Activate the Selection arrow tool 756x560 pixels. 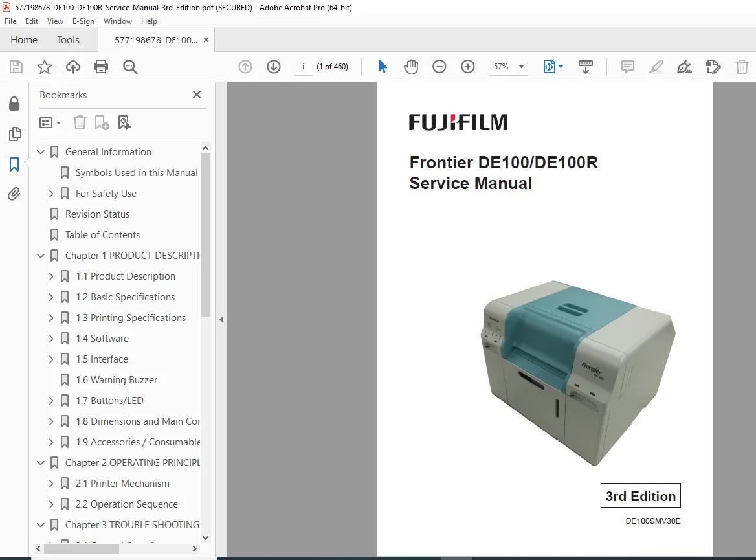point(383,67)
